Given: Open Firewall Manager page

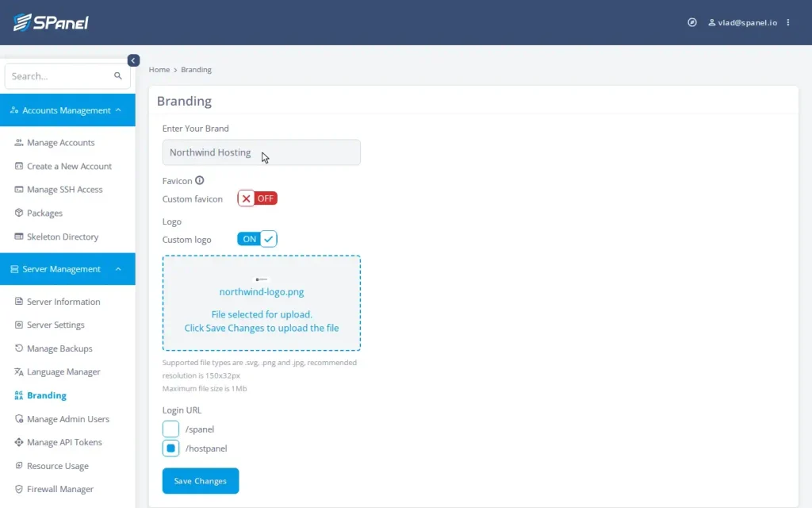Looking at the screenshot, I should [x=60, y=489].
